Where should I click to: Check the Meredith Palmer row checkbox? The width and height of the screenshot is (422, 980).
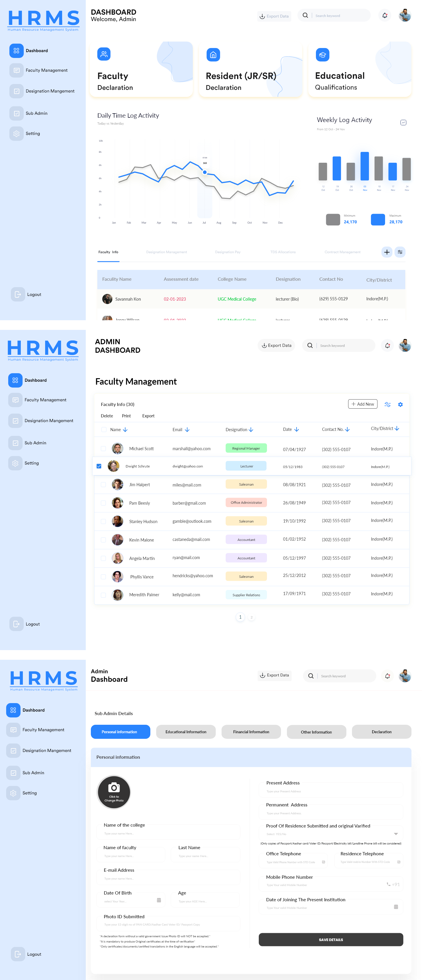click(x=103, y=595)
